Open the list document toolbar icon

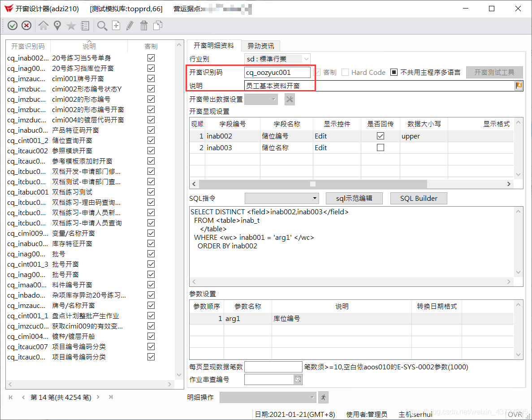tap(85, 26)
